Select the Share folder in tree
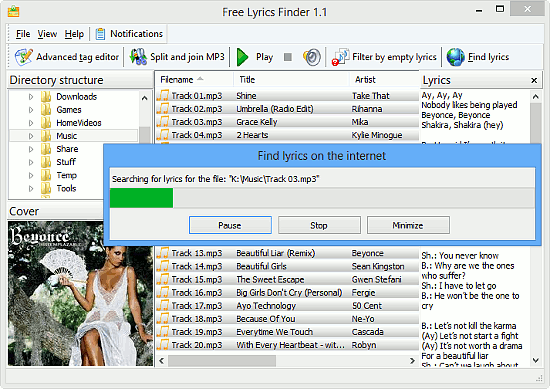The width and height of the screenshot is (550, 389). pyautogui.click(x=67, y=149)
